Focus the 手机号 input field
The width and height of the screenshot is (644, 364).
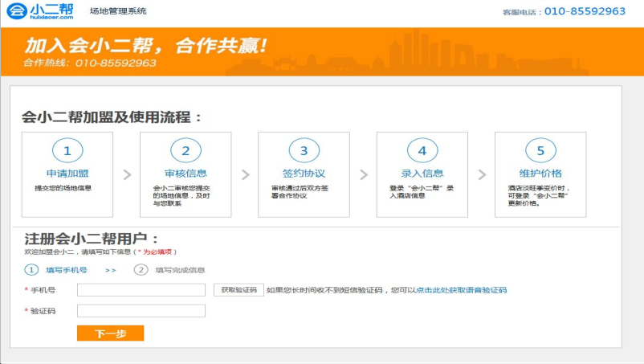tap(141, 289)
